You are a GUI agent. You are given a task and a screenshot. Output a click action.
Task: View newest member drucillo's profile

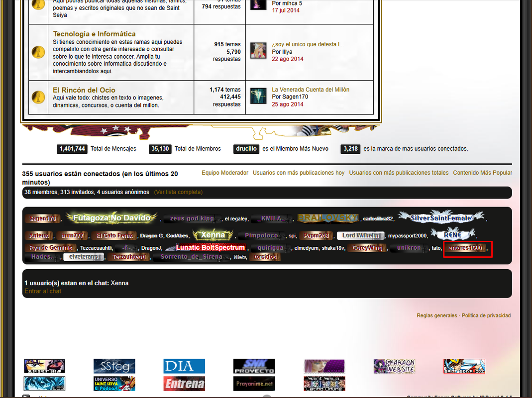click(246, 149)
